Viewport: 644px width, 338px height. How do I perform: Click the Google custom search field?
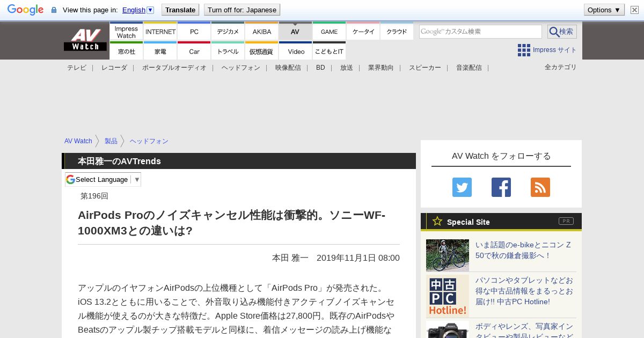tap(480, 32)
